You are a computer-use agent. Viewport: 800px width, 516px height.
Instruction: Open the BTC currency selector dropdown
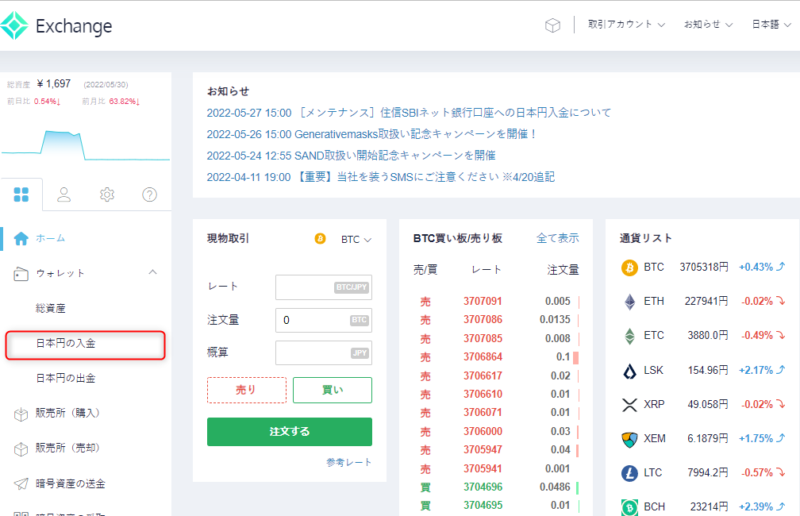[356, 239]
